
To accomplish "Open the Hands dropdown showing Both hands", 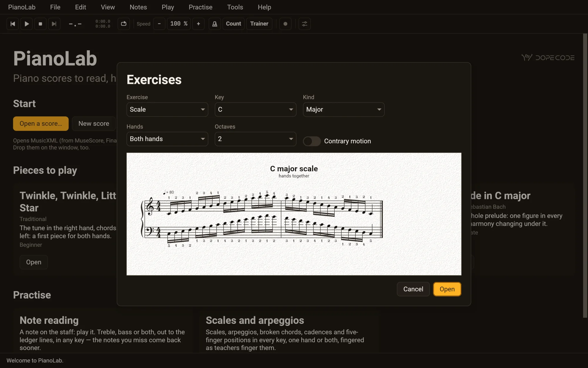I will pyautogui.click(x=167, y=139).
